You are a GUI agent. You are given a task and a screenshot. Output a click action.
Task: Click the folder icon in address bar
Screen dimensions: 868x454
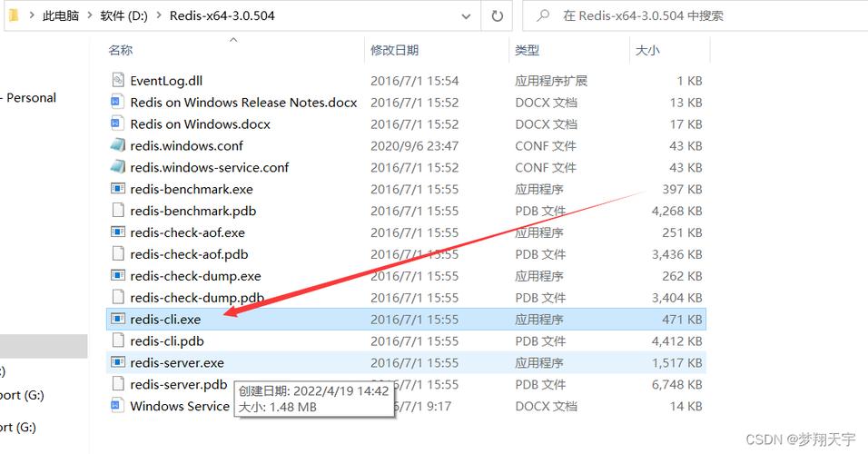(14, 15)
